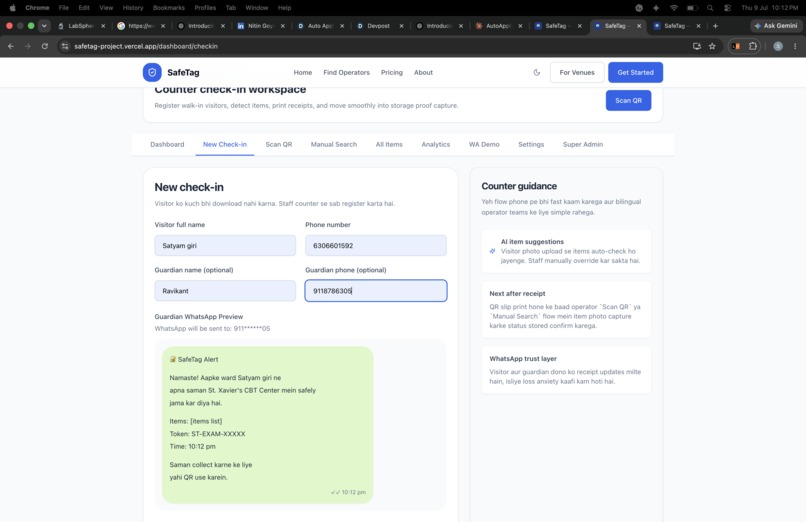
Task: Click the browser back arrow
Action: coord(11,46)
